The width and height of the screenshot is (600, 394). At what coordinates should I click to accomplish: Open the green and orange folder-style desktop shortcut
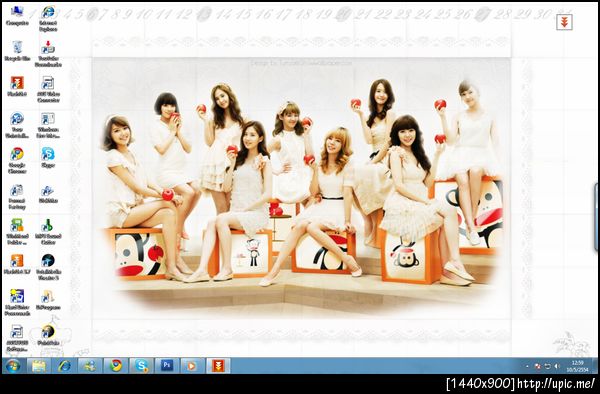coord(17,231)
